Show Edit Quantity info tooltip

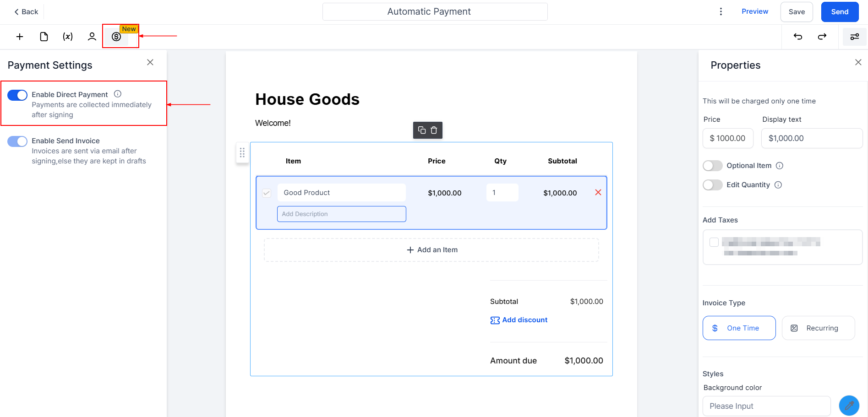click(x=778, y=185)
